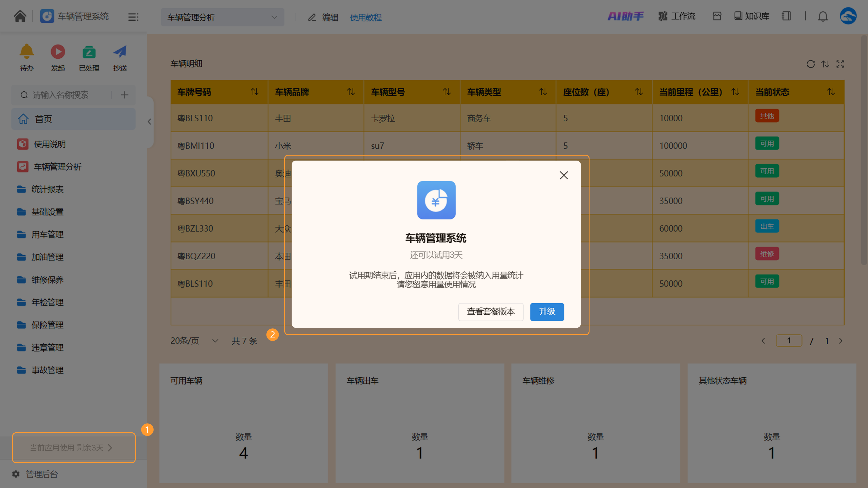Sort by 车辆型号 column

(x=447, y=92)
